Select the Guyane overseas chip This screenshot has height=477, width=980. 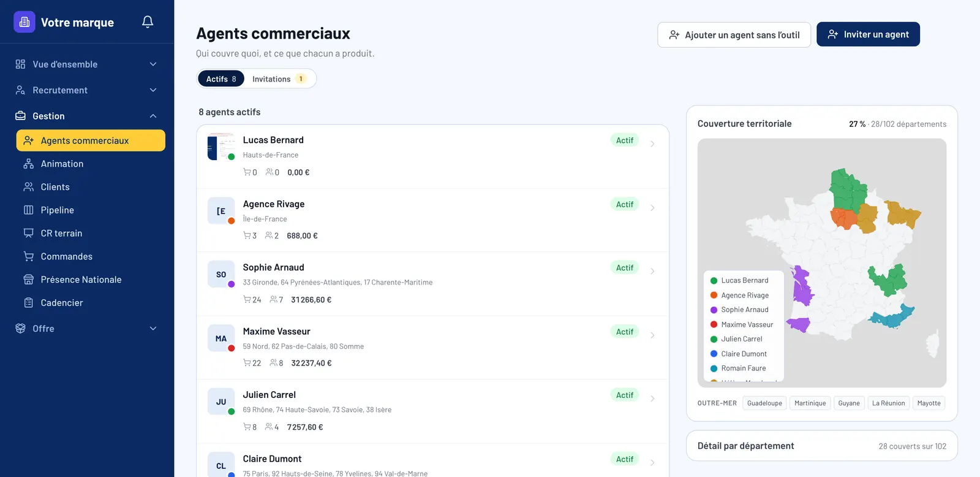tap(849, 403)
